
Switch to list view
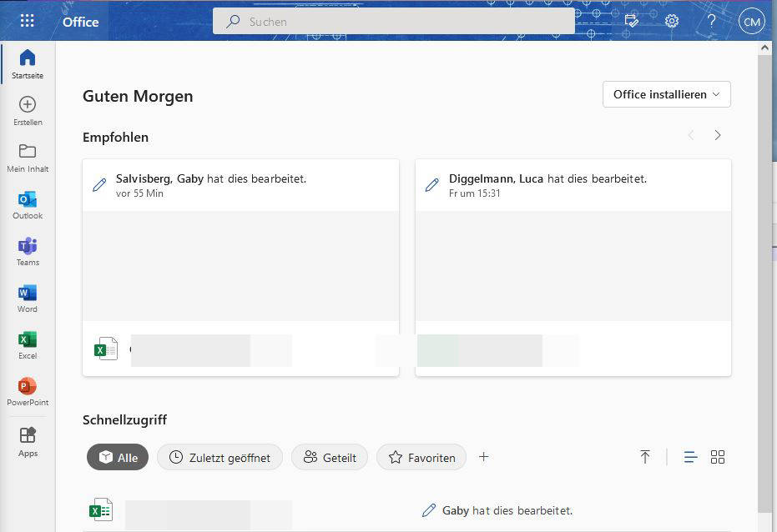click(690, 457)
